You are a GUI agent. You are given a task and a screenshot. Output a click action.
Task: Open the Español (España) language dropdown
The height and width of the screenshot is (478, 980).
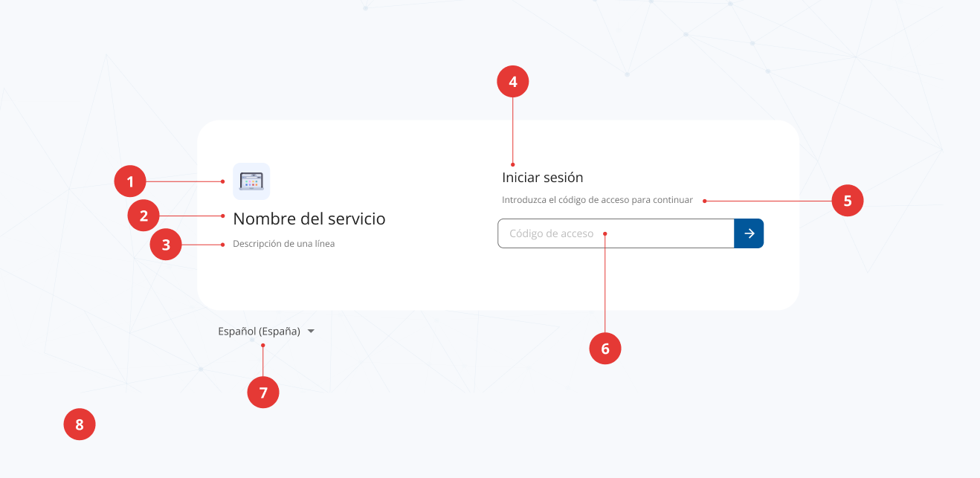pyautogui.click(x=259, y=331)
